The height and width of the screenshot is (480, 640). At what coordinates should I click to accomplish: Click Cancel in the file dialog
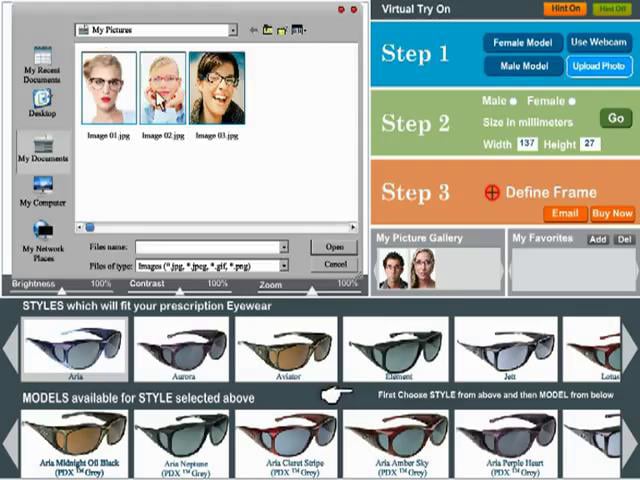pyautogui.click(x=335, y=264)
